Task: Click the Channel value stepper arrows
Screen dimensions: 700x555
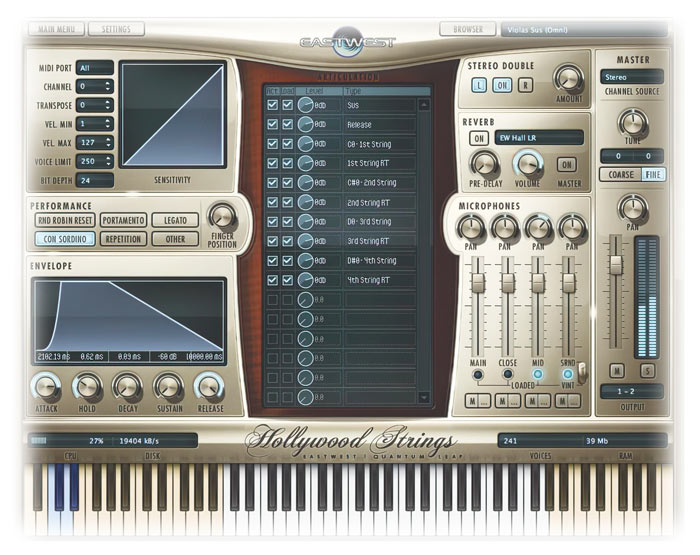Action: coord(108,86)
